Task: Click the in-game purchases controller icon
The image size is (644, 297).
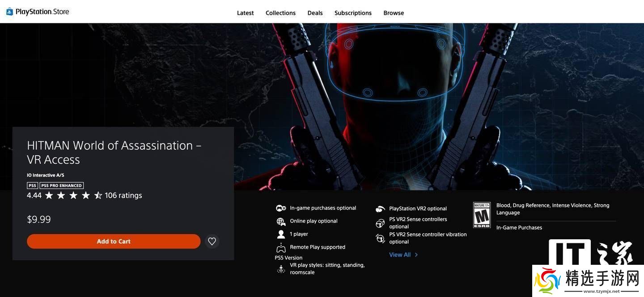Action: [x=281, y=208]
